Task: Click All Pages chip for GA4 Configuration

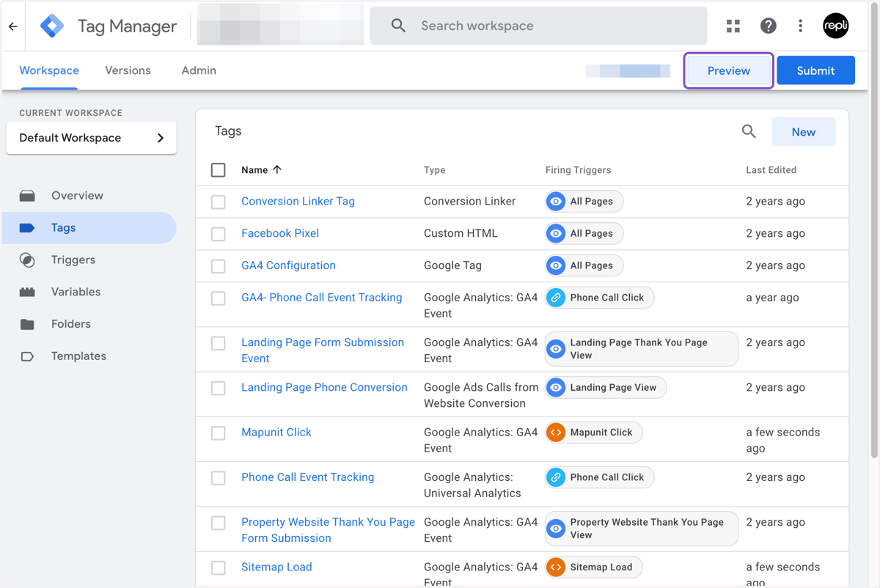Action: click(x=584, y=265)
